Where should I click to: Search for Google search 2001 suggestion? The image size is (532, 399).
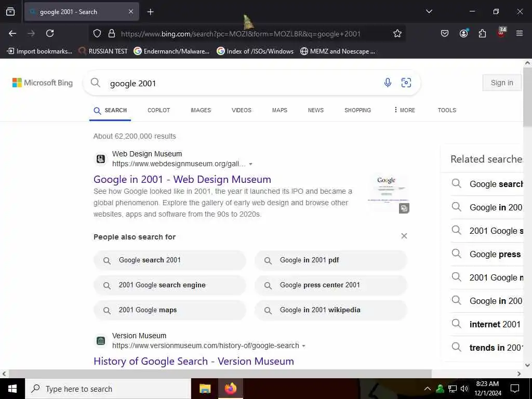pos(170,260)
